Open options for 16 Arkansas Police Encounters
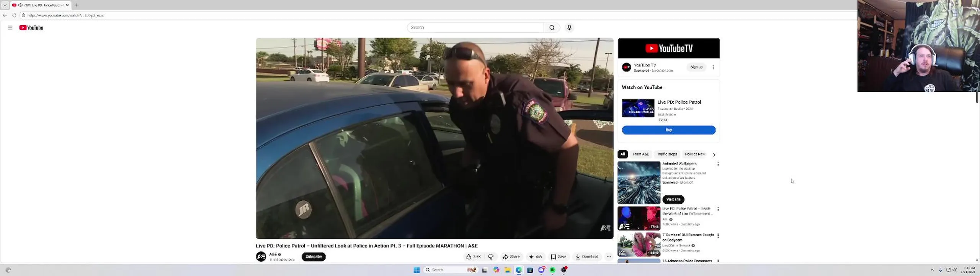The height and width of the screenshot is (276, 980). 718,261
